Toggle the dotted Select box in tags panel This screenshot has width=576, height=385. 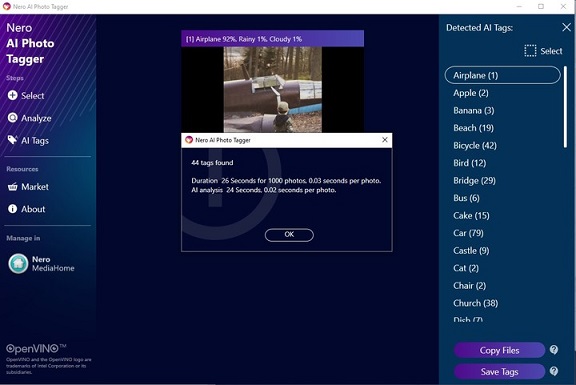tap(530, 51)
